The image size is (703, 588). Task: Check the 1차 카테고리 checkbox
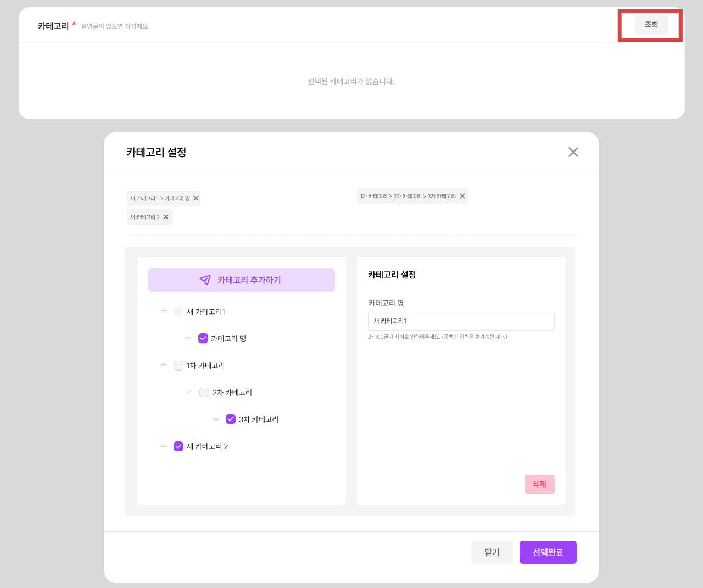(x=178, y=366)
